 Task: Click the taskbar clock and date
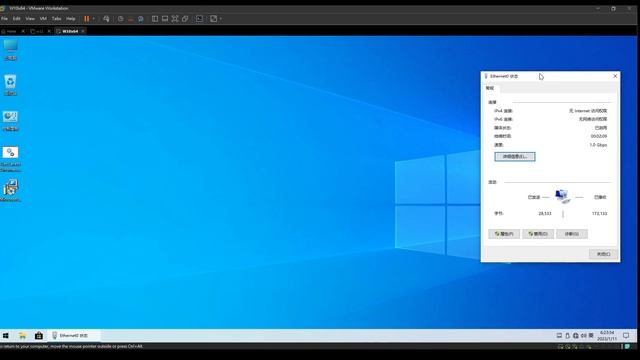(x=607, y=336)
